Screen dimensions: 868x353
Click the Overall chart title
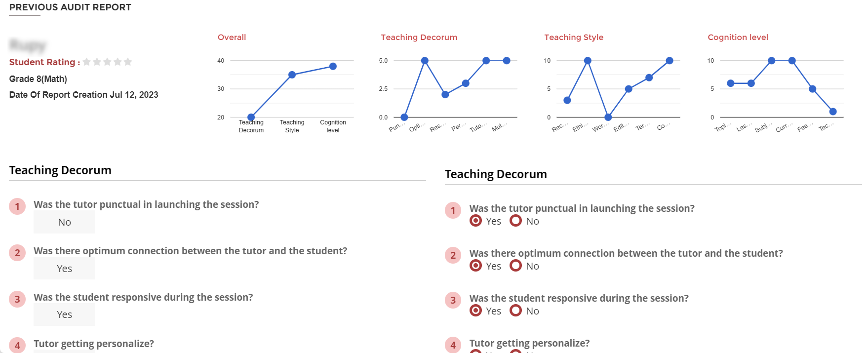point(232,38)
